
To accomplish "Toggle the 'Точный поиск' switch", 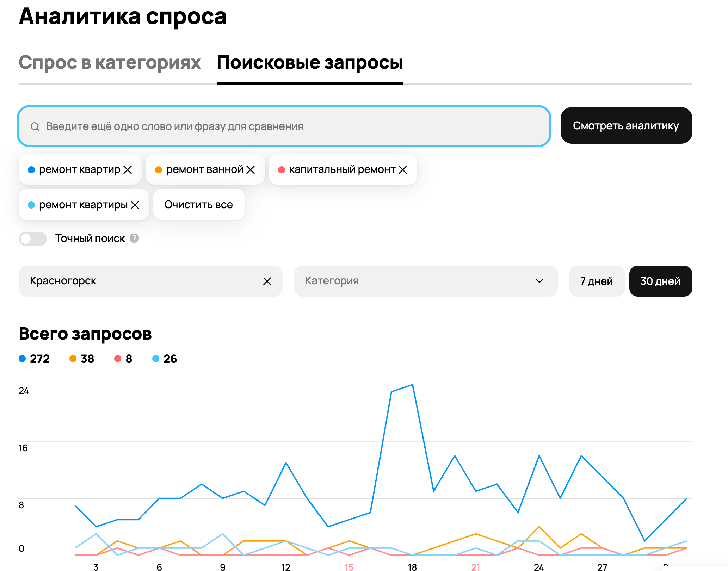I will [33, 239].
